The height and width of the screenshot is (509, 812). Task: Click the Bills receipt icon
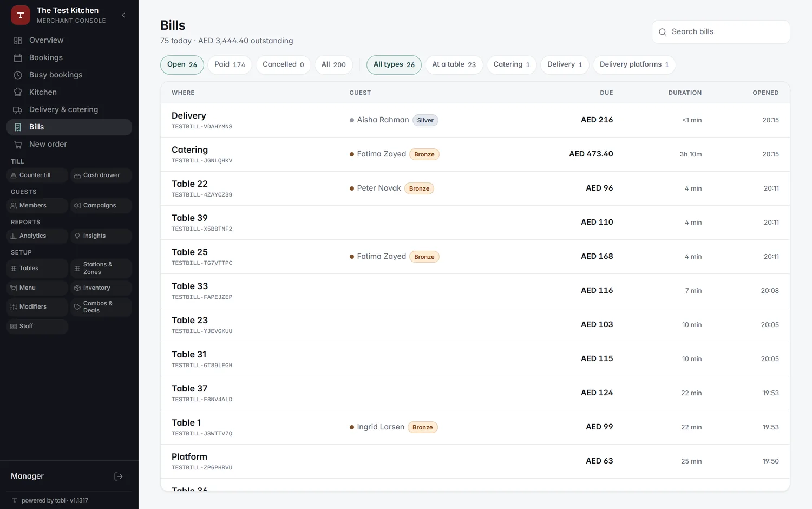click(18, 127)
